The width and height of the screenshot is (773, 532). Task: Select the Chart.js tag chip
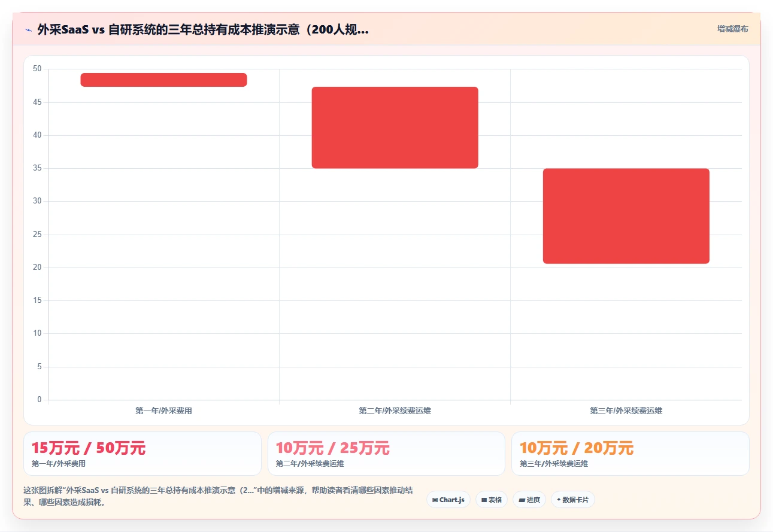point(448,500)
